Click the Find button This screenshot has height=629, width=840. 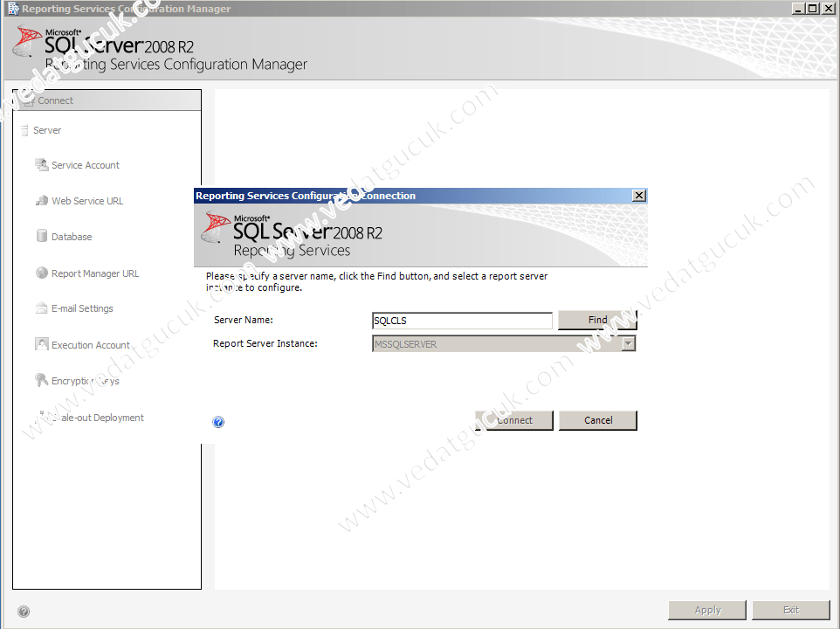[597, 320]
